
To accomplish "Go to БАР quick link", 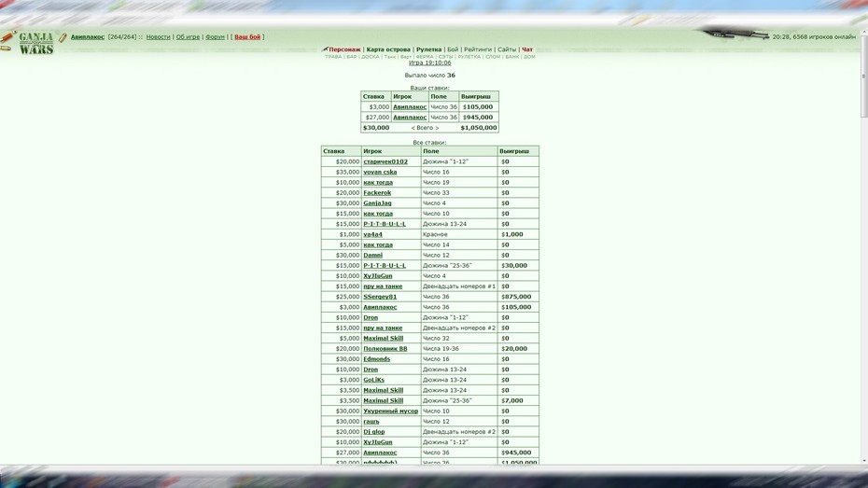I will (x=352, y=57).
